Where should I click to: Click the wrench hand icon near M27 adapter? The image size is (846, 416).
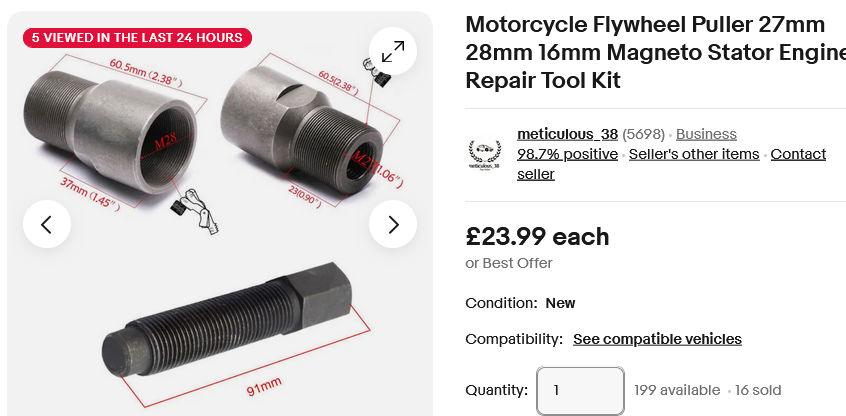tap(376, 72)
